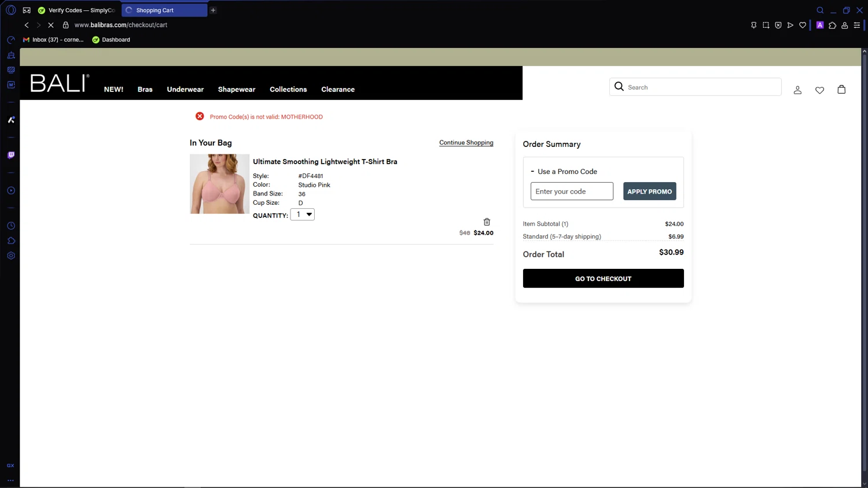This screenshot has height=488, width=868.
Task: Click the BALI logo
Action: pyautogui.click(x=60, y=83)
